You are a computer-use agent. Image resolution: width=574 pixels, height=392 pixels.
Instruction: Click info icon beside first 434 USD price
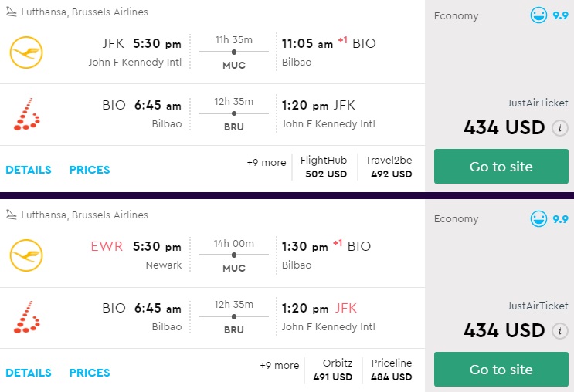point(561,128)
